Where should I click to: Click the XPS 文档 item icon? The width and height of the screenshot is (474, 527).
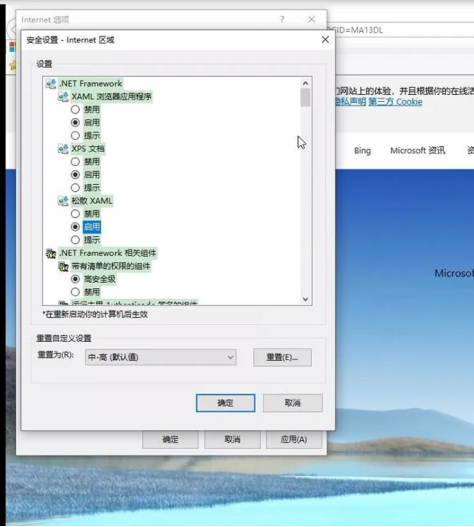(63, 149)
